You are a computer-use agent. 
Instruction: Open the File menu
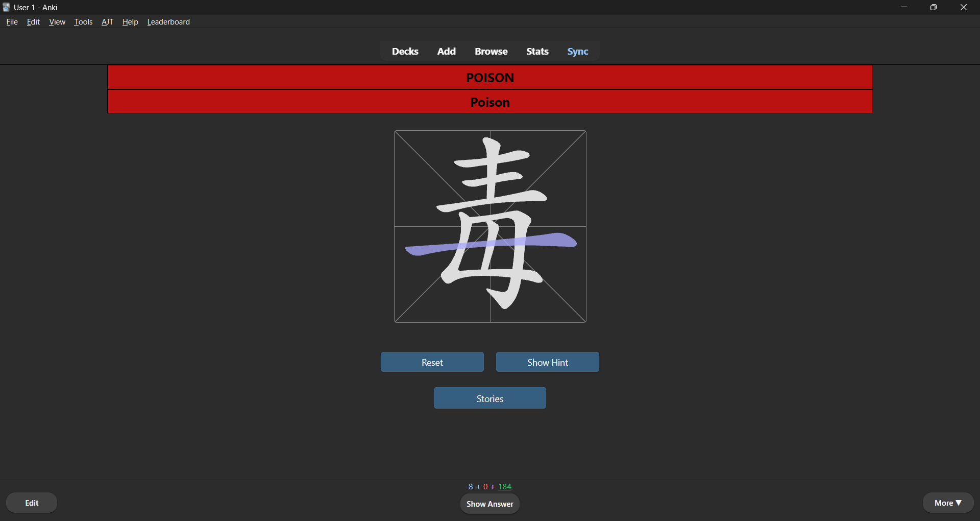[x=12, y=22]
